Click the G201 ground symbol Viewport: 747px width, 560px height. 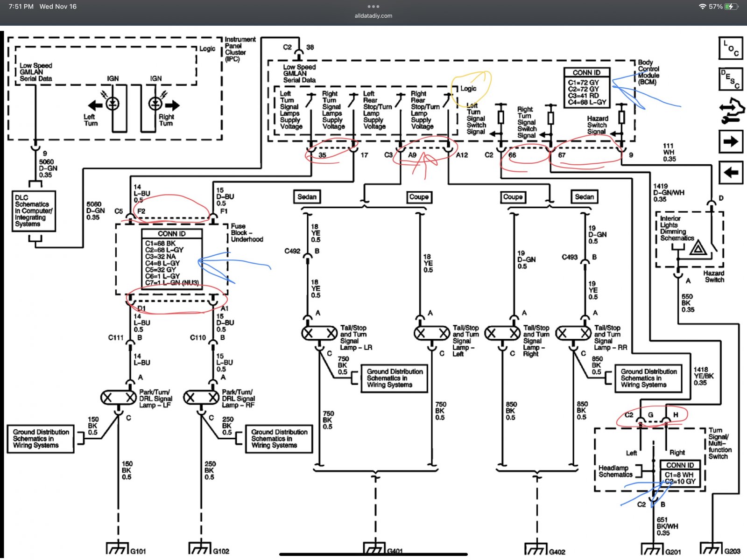coord(653,548)
